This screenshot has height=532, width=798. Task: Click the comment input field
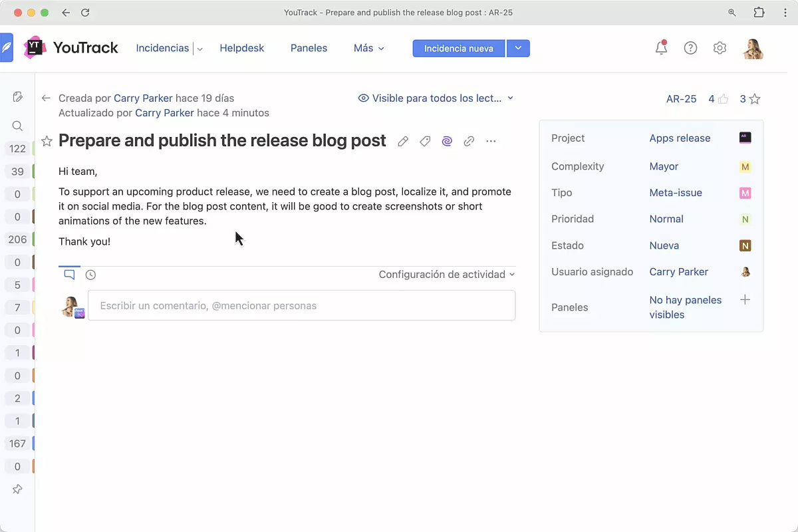[x=301, y=306]
